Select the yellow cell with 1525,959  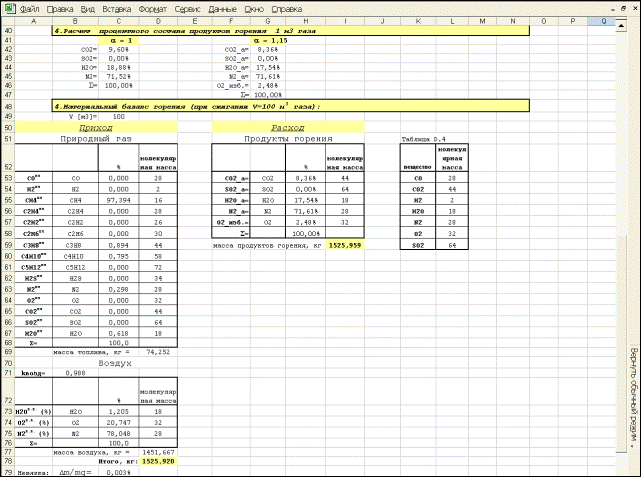[x=345, y=246]
